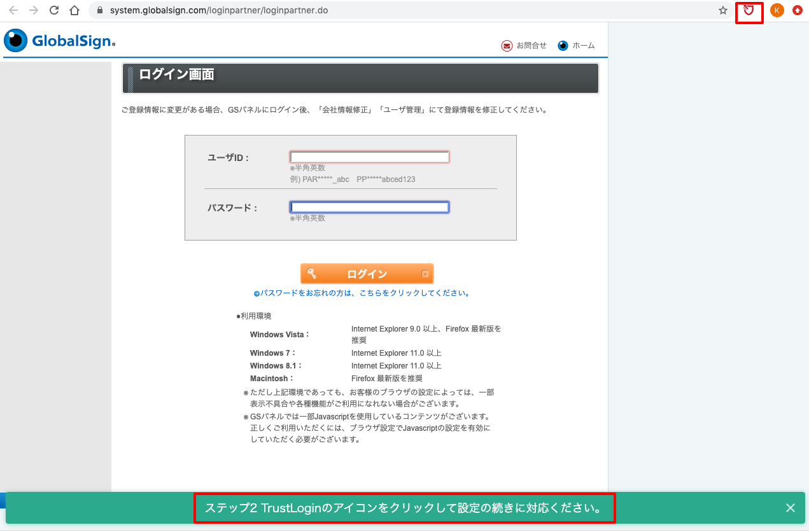Open the browser home page icon

click(x=74, y=10)
